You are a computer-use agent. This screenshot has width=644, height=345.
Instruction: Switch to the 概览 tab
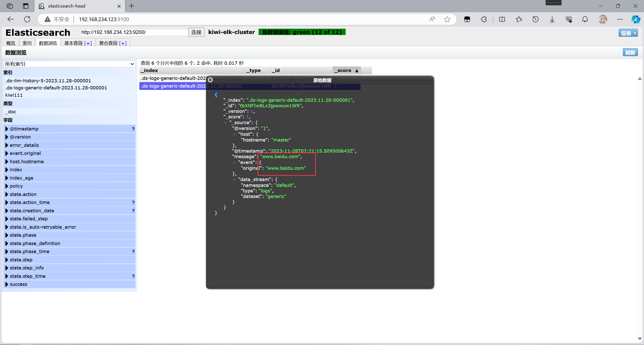pos(11,43)
